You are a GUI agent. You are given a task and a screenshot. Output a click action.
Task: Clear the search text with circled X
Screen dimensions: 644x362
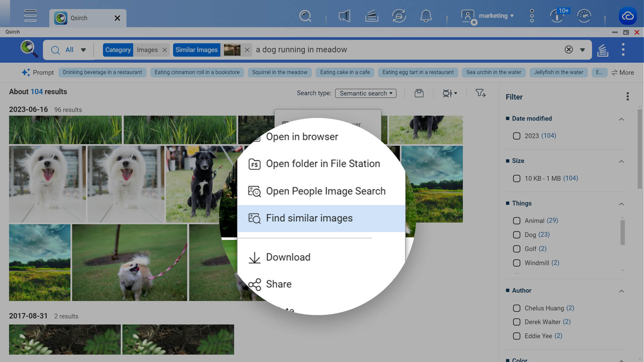569,50
